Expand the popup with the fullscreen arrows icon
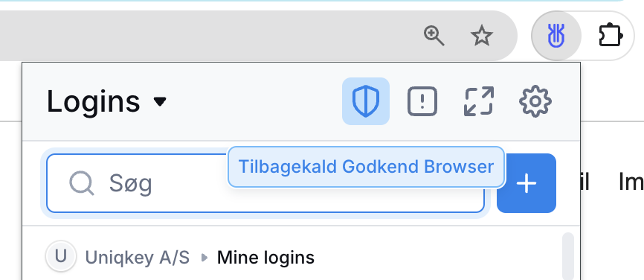644x280 pixels. (478, 101)
